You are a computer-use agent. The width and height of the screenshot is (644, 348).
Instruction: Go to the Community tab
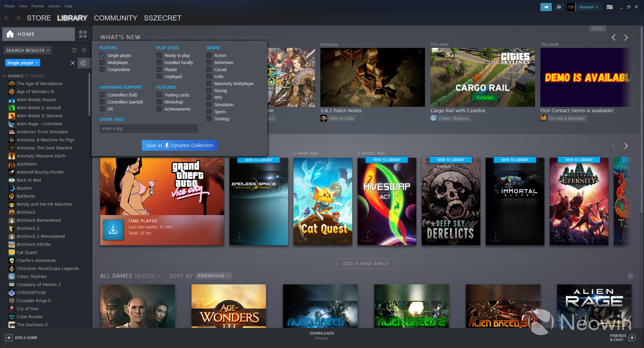click(x=116, y=18)
